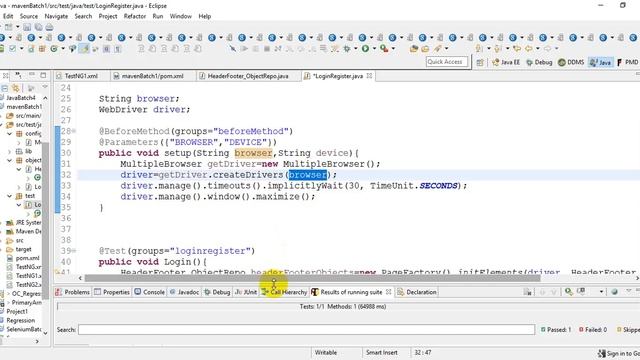Open the Refactor menu
Screen dimensions: 640x360
[135, 16]
